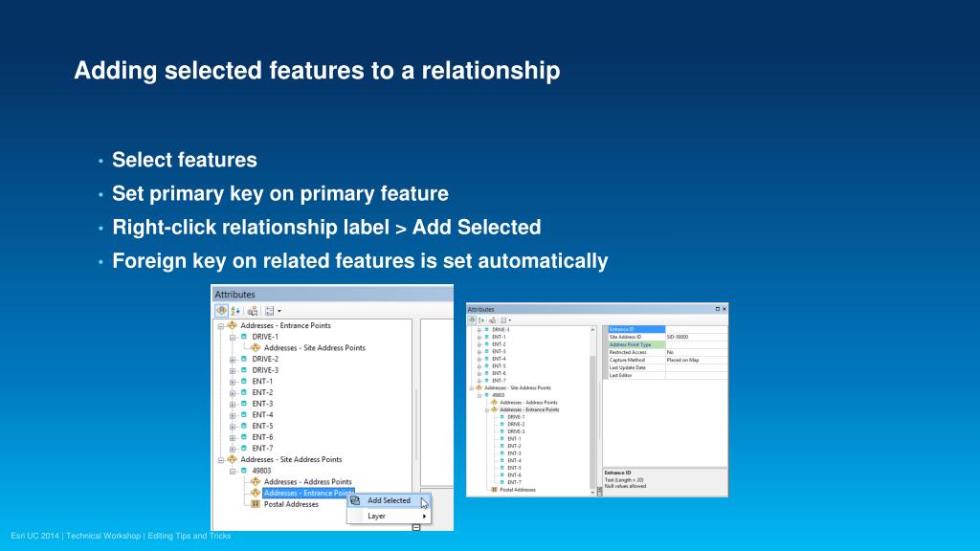This screenshot has width=980, height=551.
Task: Click tree scrollbar thumb in smaller window
Action: pyautogui.click(x=592, y=421)
